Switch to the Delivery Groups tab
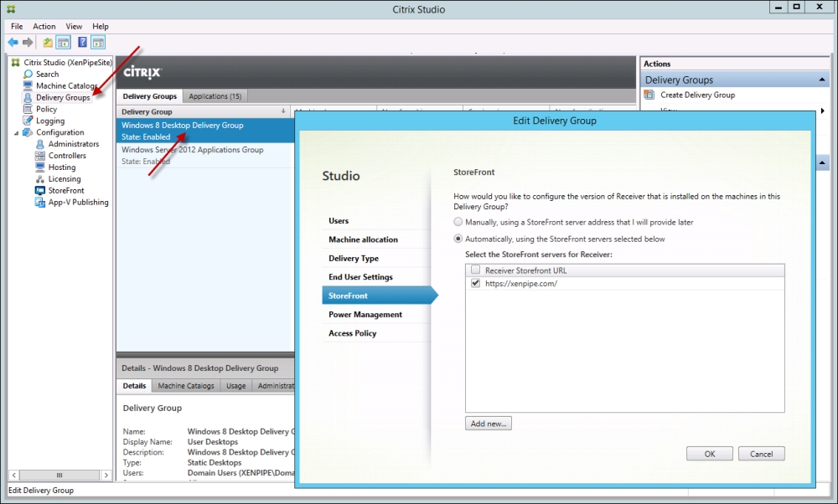 (x=150, y=96)
